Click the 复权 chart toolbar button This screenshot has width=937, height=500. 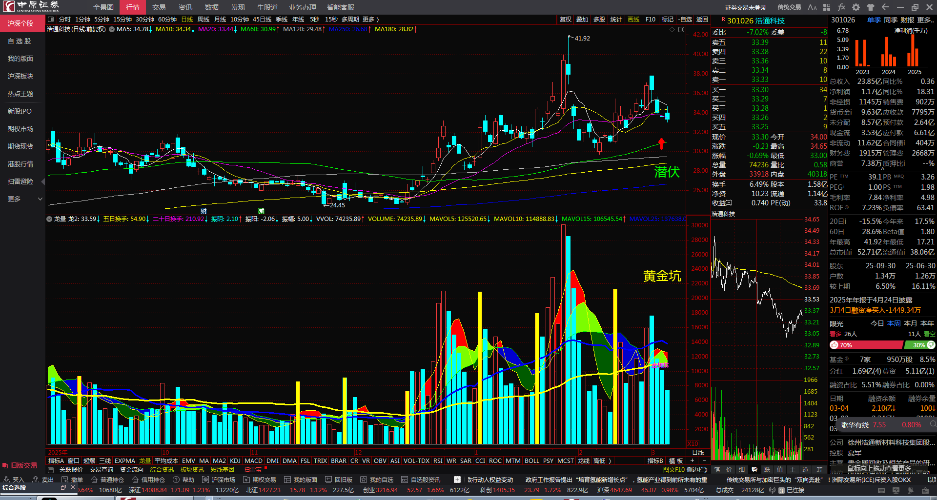click(x=565, y=19)
